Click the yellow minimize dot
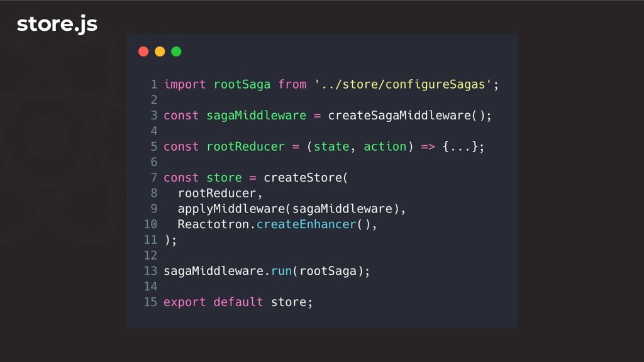Viewport: 644px width, 362px height. point(160,52)
